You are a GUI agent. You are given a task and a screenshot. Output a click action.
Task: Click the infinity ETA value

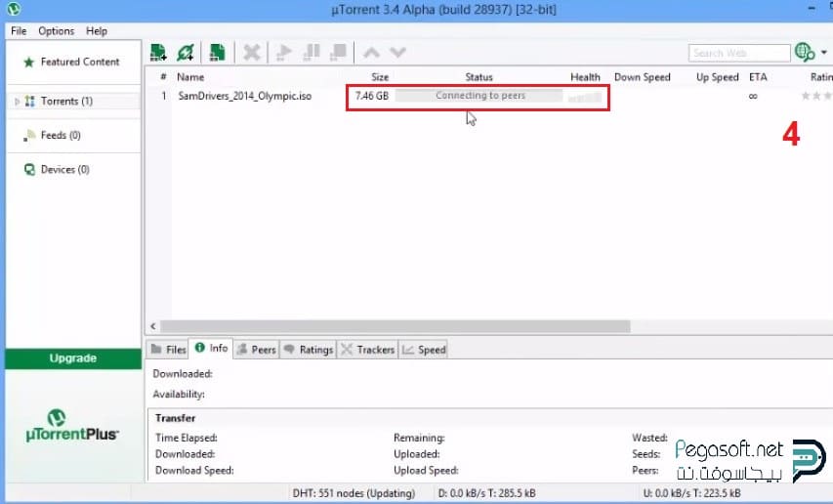point(753,96)
